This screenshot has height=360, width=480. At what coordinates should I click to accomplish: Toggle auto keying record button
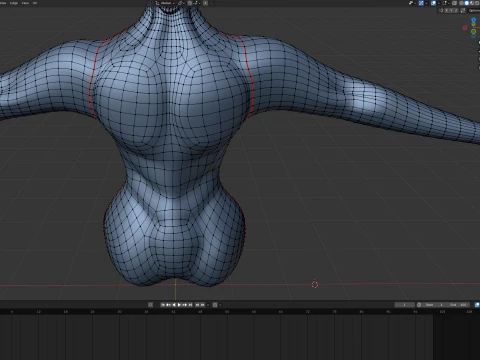tap(150, 305)
